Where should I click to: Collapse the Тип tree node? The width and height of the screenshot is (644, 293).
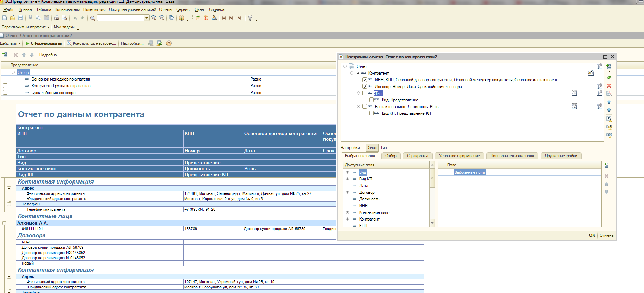[358, 93]
